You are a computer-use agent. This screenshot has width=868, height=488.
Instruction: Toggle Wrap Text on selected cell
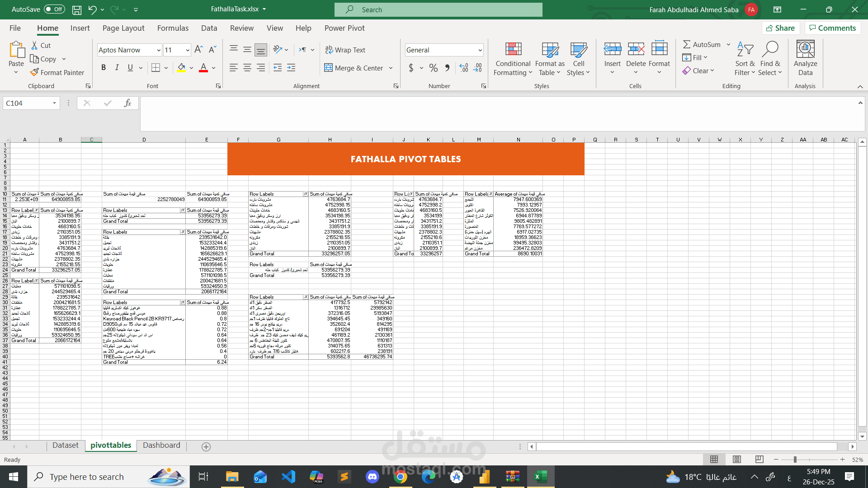(x=345, y=50)
